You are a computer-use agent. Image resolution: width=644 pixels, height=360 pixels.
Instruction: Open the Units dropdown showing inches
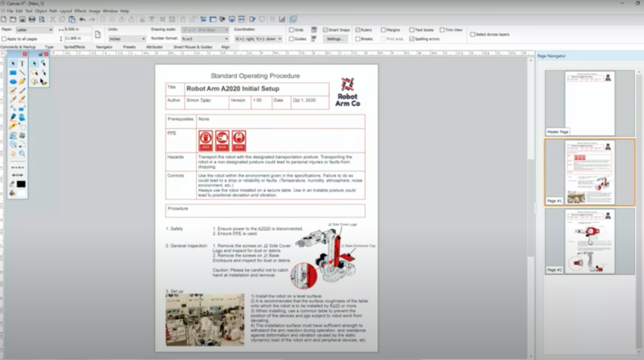coord(127,39)
